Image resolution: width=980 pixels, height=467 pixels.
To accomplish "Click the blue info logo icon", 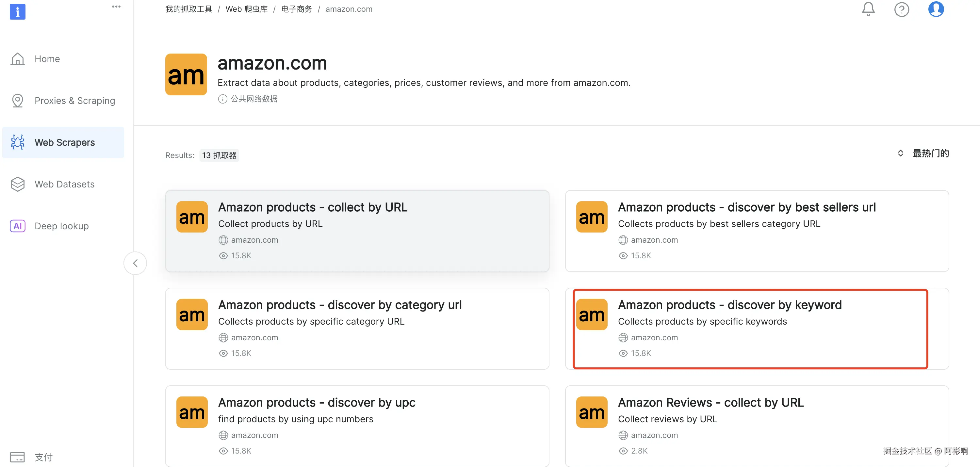I will (18, 11).
